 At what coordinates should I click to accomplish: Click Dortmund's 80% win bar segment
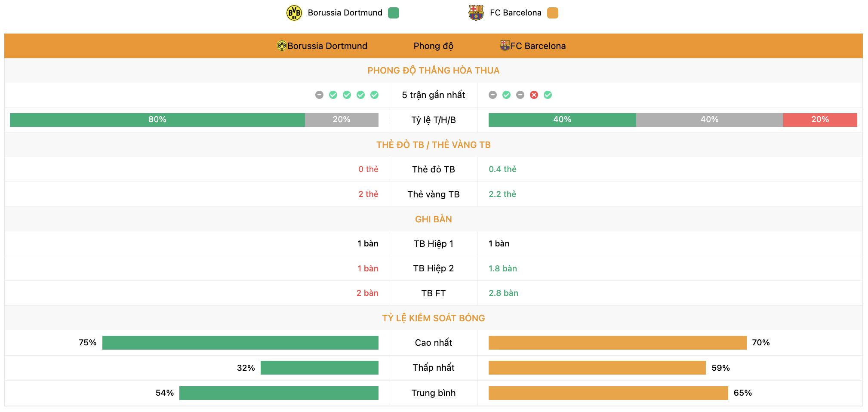click(157, 120)
